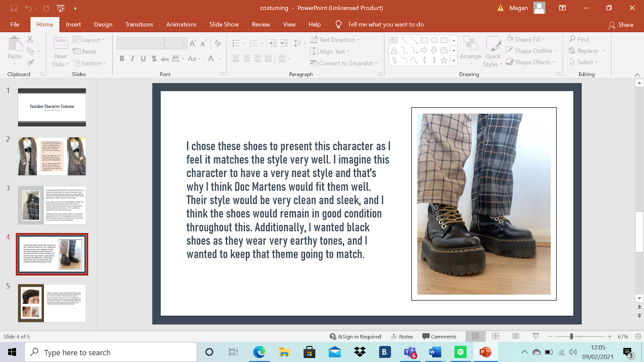
Task: Switch to the Animations tab
Action: coord(182,25)
